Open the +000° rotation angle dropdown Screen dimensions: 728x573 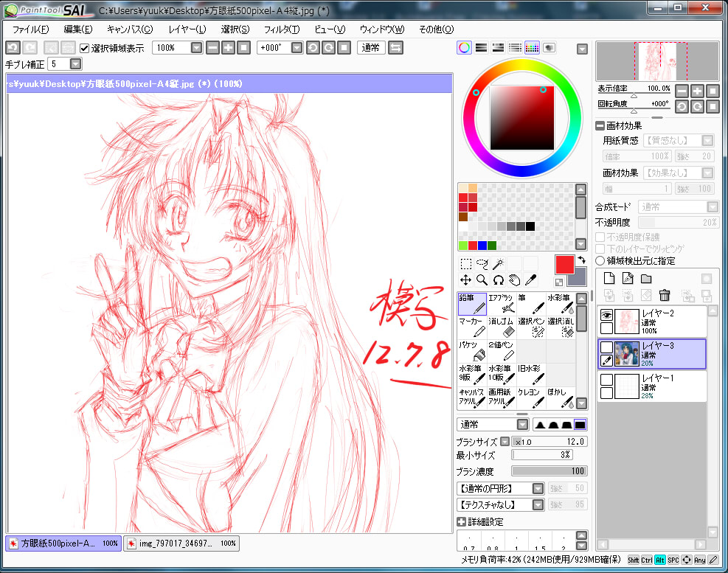tap(297, 48)
